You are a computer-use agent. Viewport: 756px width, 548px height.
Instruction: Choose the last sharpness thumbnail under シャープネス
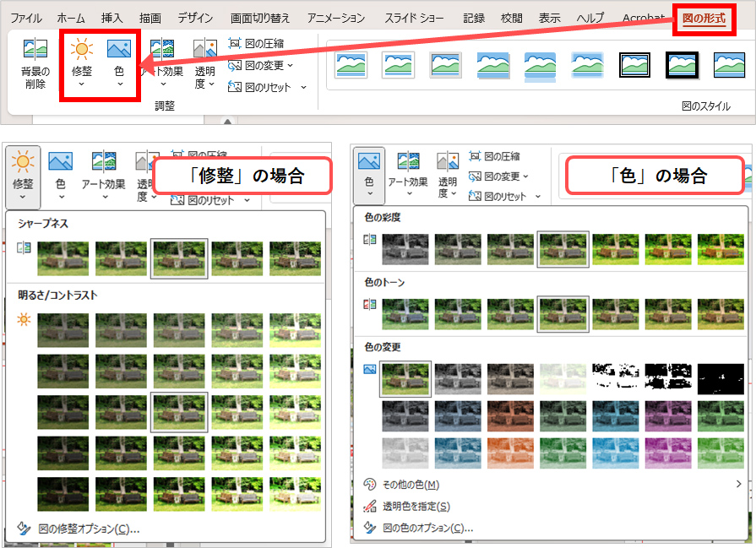pos(295,258)
